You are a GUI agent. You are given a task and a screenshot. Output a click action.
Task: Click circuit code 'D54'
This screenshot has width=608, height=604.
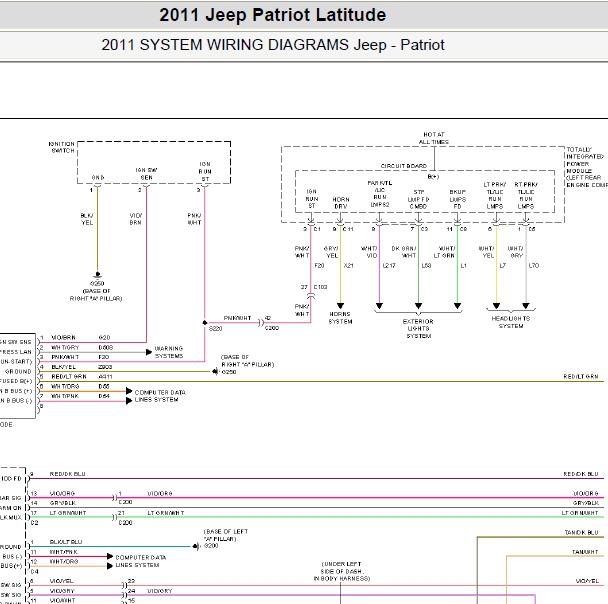coord(104,396)
